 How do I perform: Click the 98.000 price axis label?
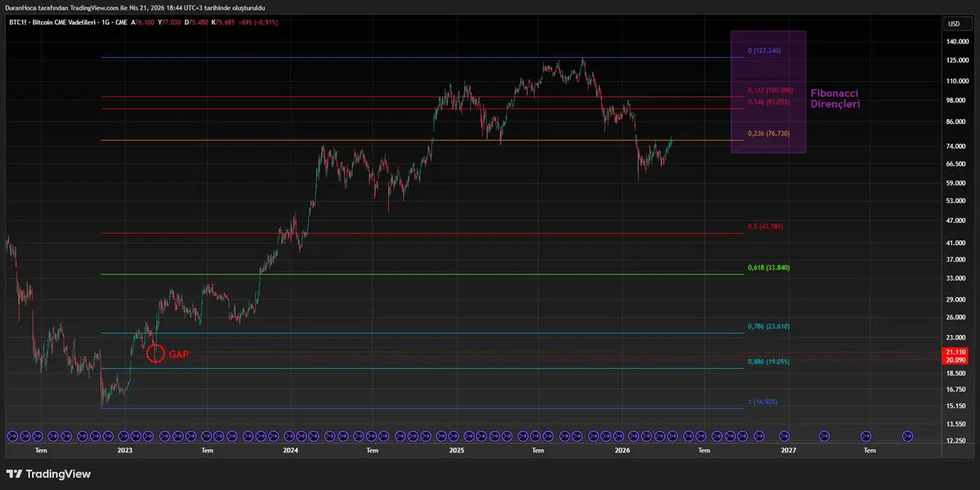point(955,101)
